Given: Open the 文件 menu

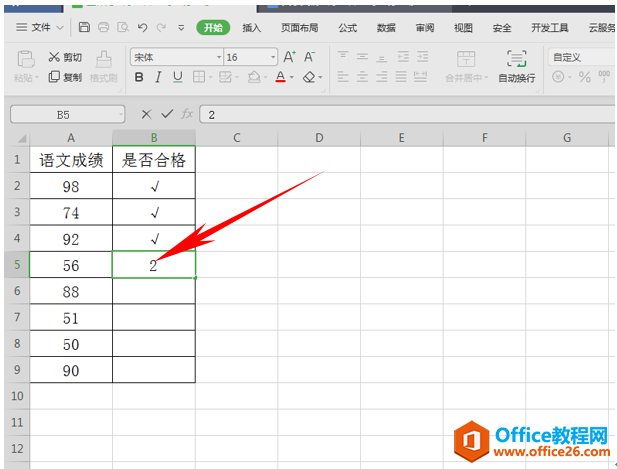Looking at the screenshot, I should tap(40, 27).
